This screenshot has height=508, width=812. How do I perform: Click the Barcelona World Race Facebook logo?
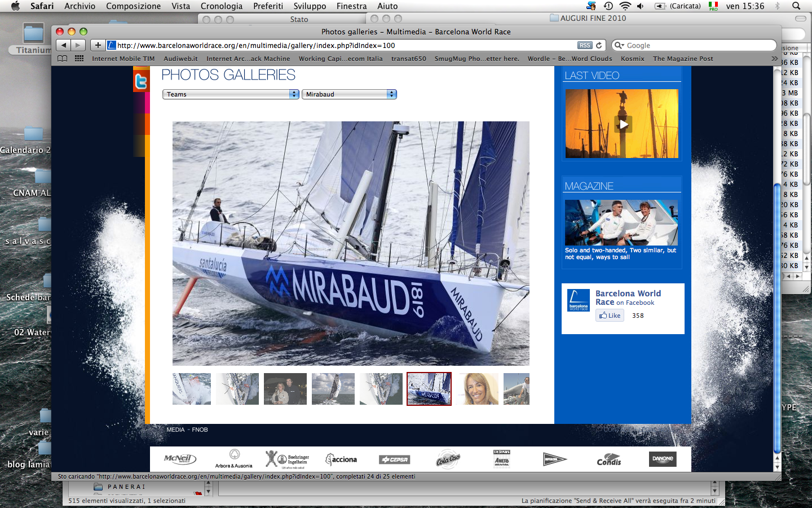pos(578,300)
